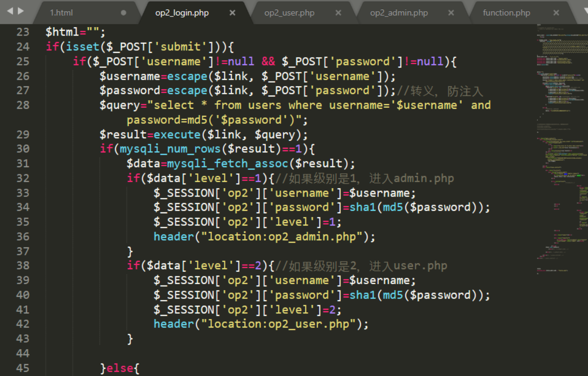Image resolution: width=588 pixels, height=376 pixels.
Task: Click the string "location:op2_admin.php"
Action: pyautogui.click(x=282, y=236)
